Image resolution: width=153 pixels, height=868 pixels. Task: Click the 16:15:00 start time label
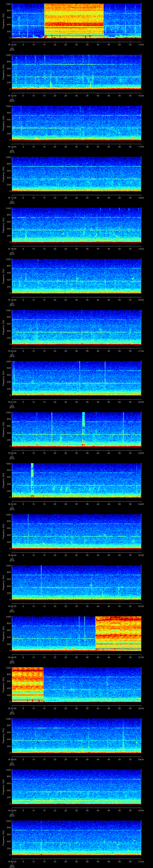tap(12, 96)
